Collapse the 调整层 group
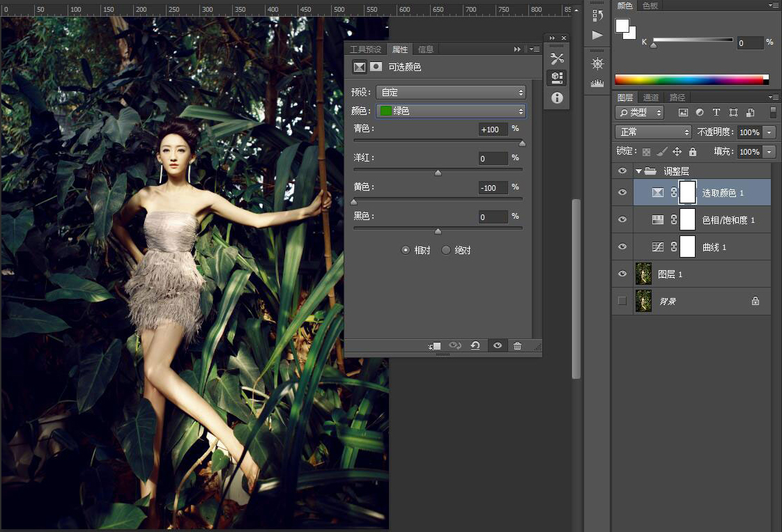782x532 pixels. [x=638, y=171]
